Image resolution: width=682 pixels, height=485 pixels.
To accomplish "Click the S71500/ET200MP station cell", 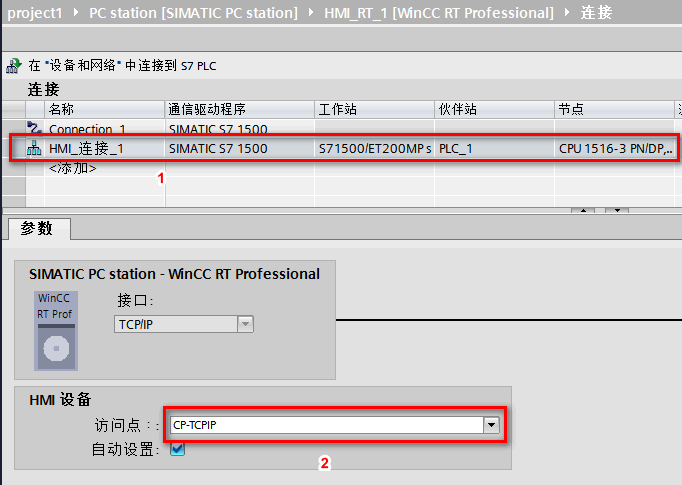I will (374, 149).
